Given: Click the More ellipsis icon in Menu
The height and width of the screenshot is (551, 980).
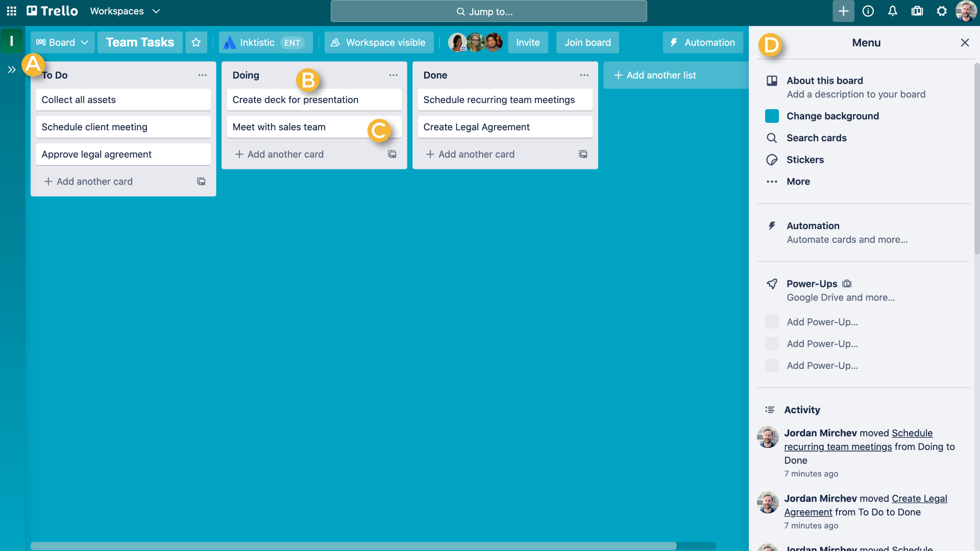Looking at the screenshot, I should click(x=773, y=181).
